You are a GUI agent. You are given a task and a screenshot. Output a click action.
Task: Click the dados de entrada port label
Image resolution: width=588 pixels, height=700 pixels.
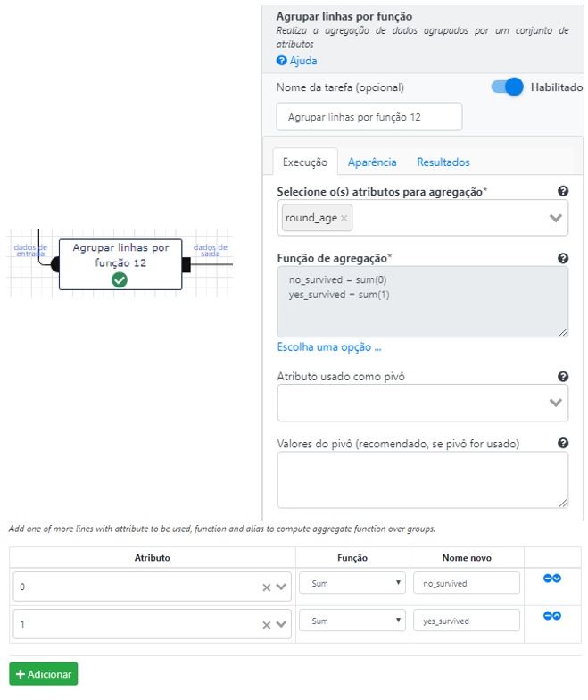30,250
